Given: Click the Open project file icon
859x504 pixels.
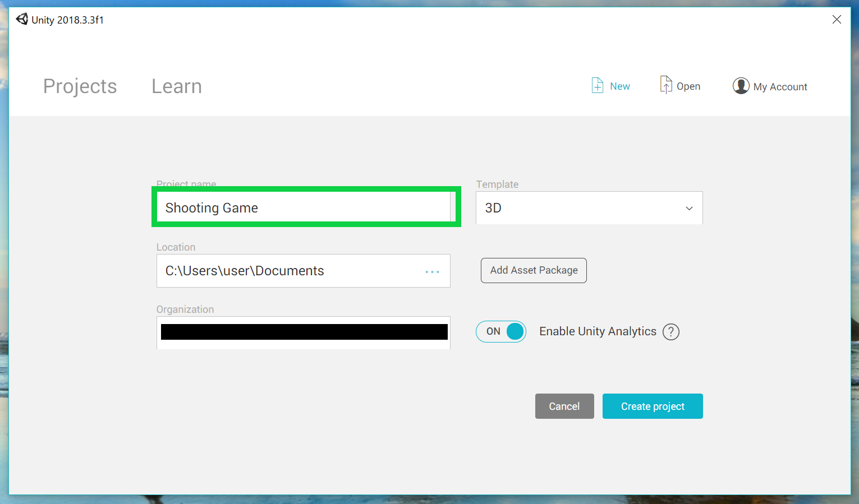Looking at the screenshot, I should tap(665, 85).
